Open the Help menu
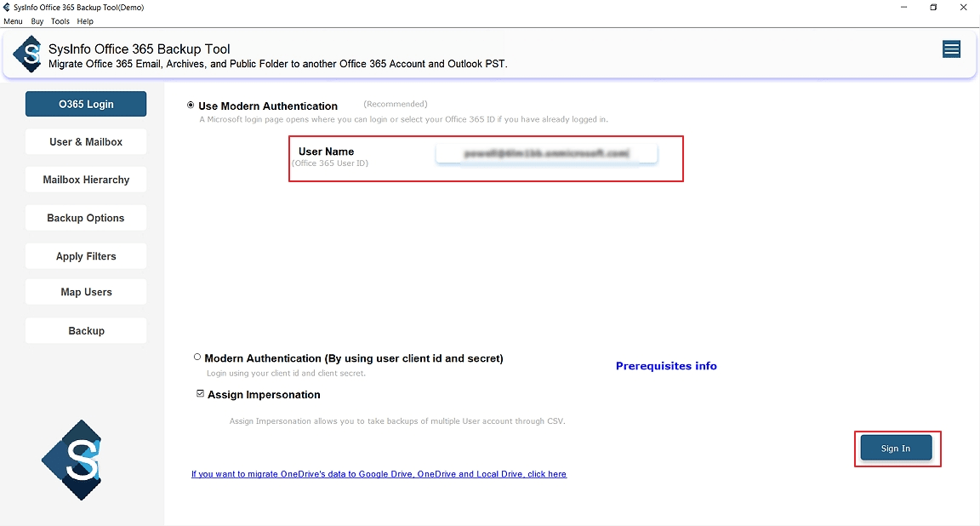This screenshot has height=526, width=980. tap(85, 21)
